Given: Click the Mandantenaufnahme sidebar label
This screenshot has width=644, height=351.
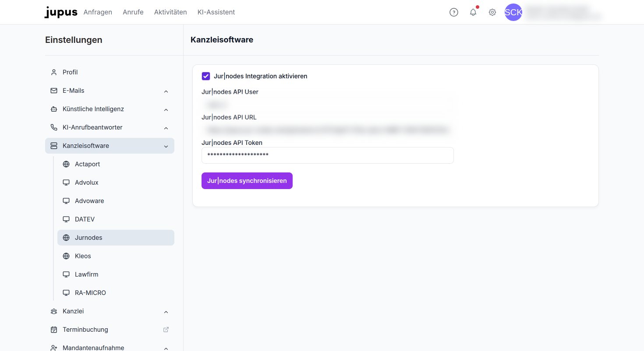Looking at the screenshot, I should click(93, 348).
